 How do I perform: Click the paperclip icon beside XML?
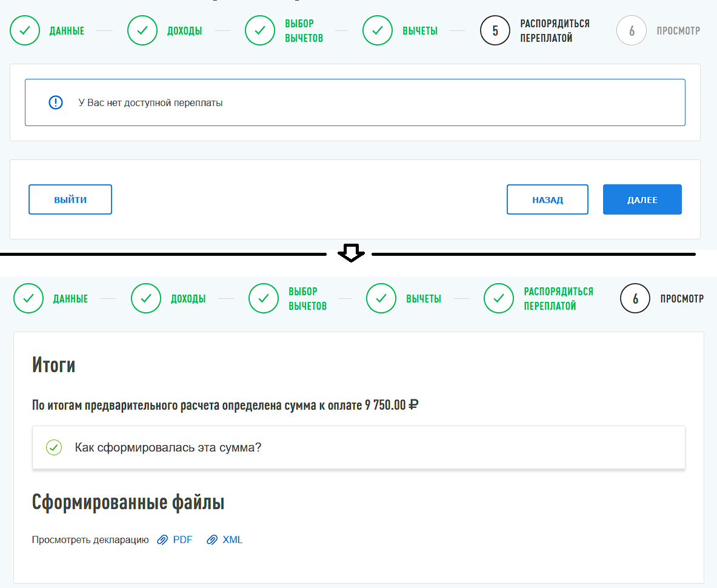pos(212,540)
